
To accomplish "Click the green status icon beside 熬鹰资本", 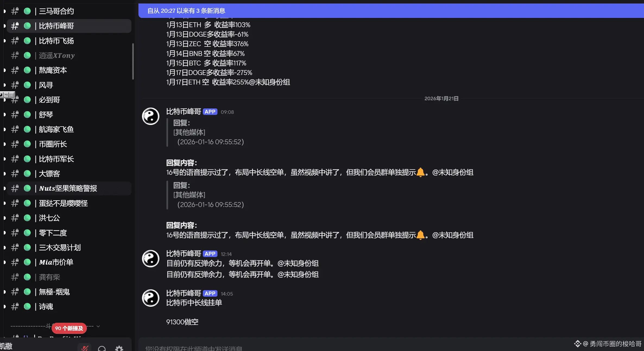I will [27, 70].
